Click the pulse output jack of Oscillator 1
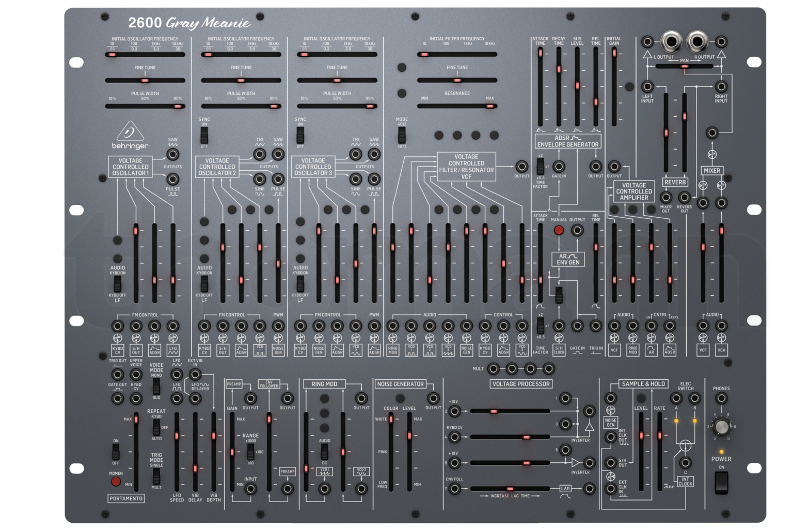This screenshot has height=532, width=793. 172,180
